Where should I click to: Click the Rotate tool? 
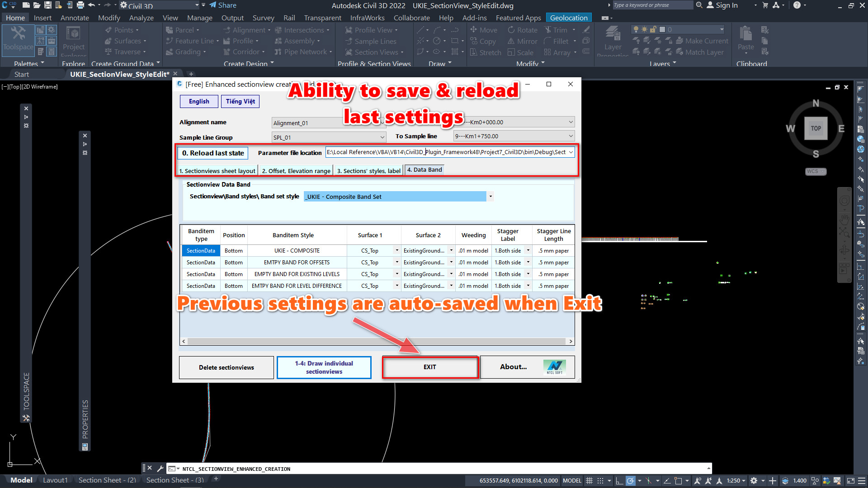click(523, 30)
